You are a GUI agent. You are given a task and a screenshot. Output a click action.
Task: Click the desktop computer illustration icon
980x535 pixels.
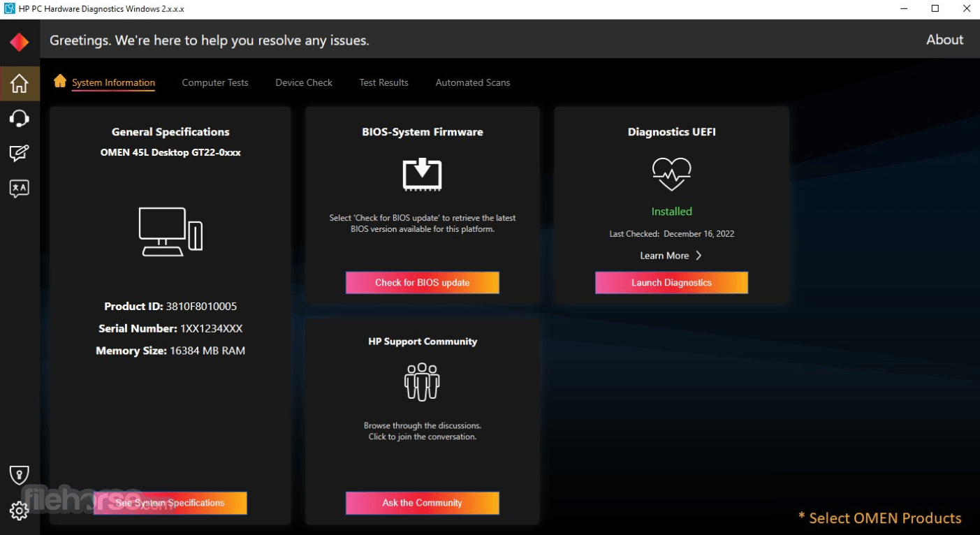click(170, 231)
